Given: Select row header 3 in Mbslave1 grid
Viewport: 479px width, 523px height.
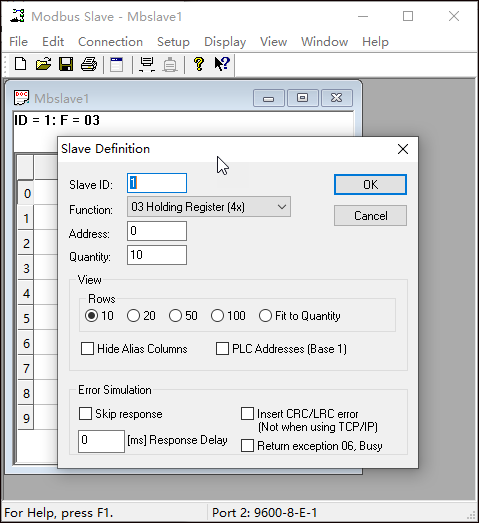Looking at the screenshot, I should 26,268.
